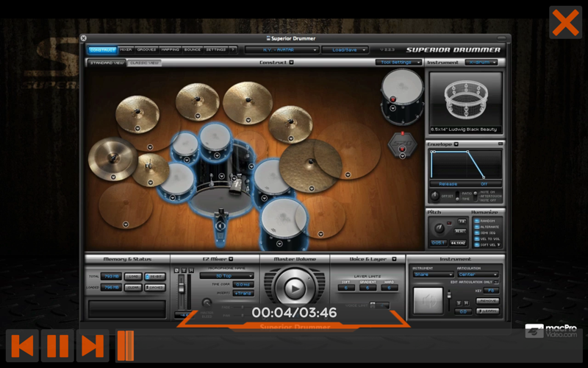Click the pitch Fix button

pyautogui.click(x=462, y=222)
